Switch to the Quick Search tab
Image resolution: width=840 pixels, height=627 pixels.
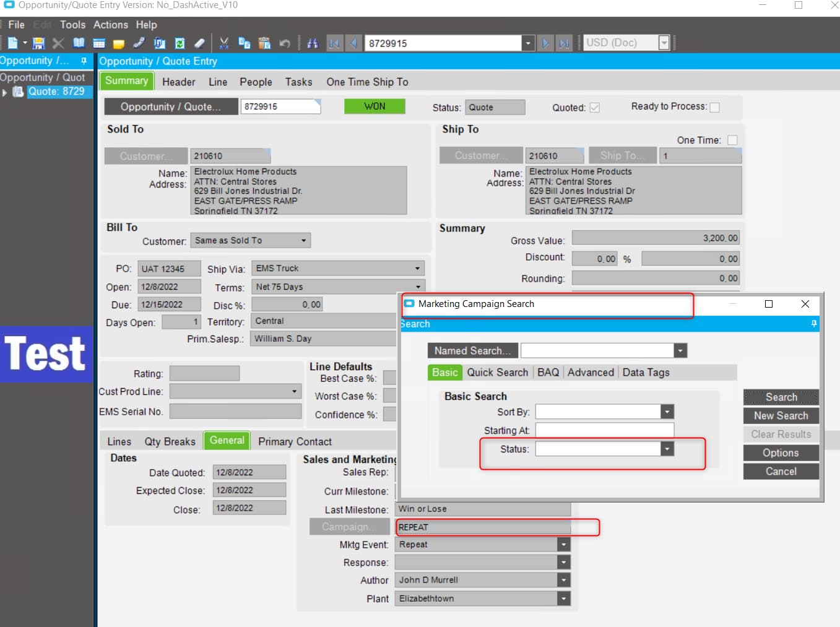point(497,373)
